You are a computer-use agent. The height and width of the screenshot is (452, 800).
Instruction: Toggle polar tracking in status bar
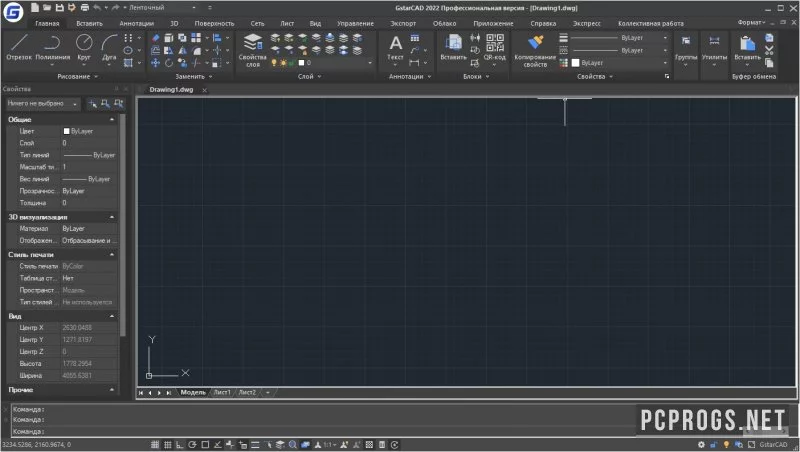click(192, 445)
